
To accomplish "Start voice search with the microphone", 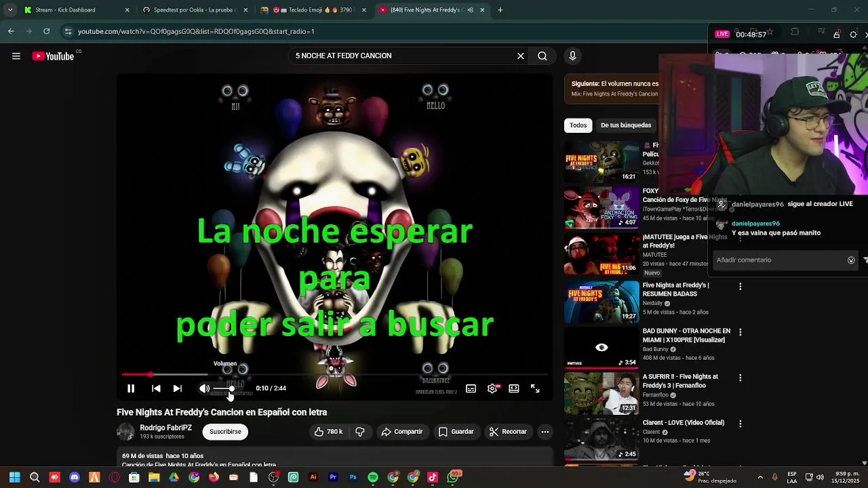I will pyautogui.click(x=572, y=56).
